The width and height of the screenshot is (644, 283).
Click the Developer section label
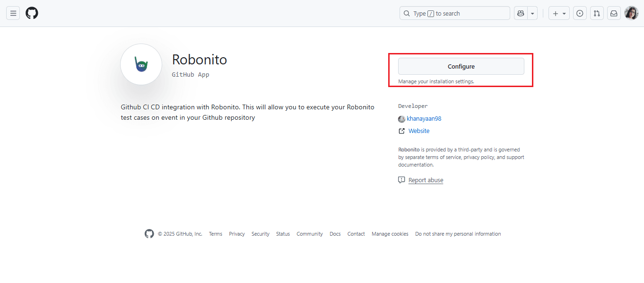413,106
